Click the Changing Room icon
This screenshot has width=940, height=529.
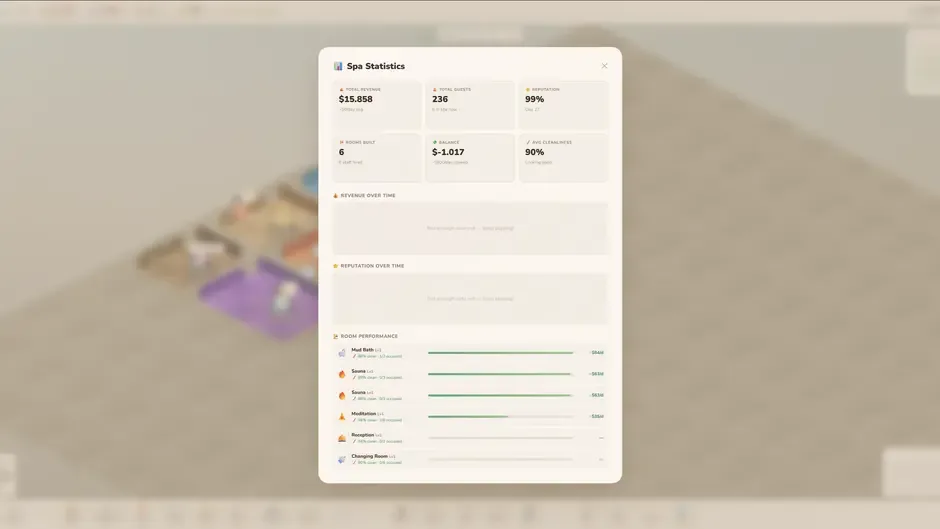pyautogui.click(x=342, y=459)
